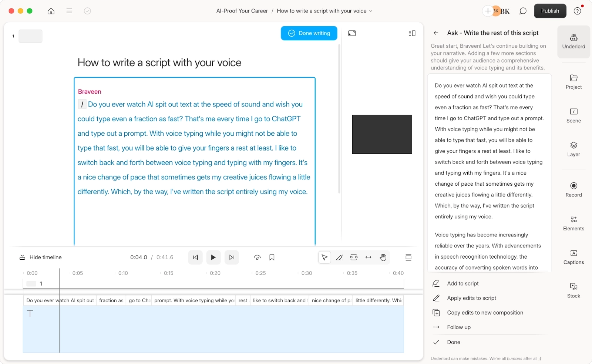Open the Layer panel
The image size is (592, 364).
click(573, 149)
